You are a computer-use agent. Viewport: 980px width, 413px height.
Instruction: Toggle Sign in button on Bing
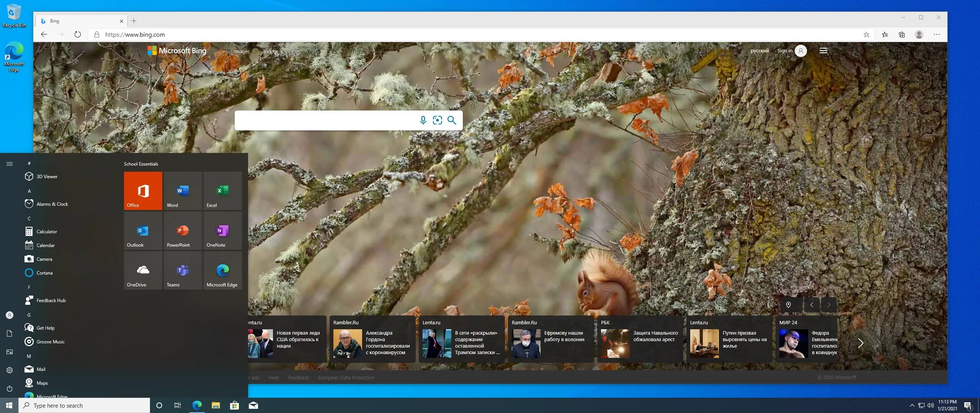(790, 50)
